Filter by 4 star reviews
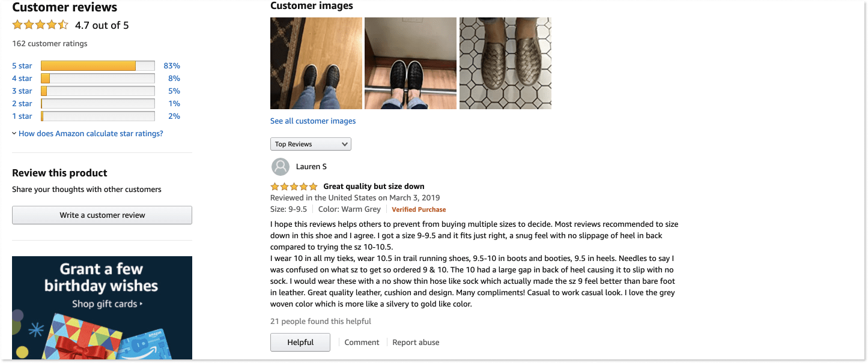The width and height of the screenshot is (868, 363). point(22,79)
